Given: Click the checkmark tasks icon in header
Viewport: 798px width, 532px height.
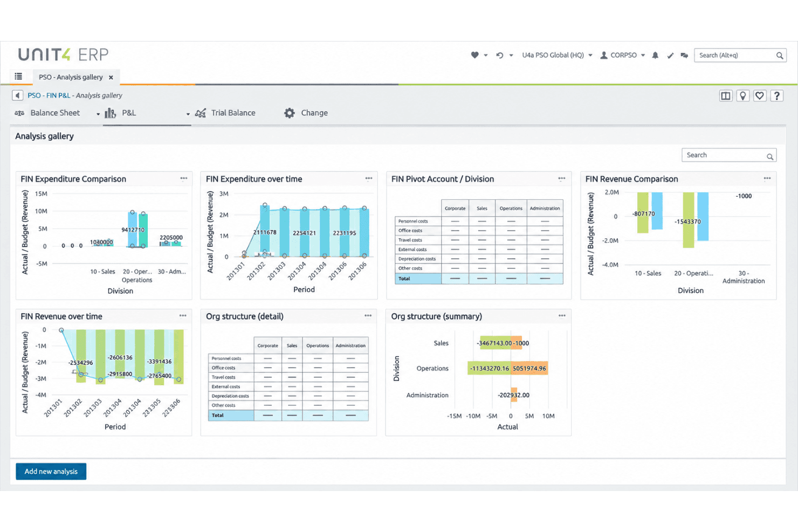Looking at the screenshot, I should (x=670, y=55).
